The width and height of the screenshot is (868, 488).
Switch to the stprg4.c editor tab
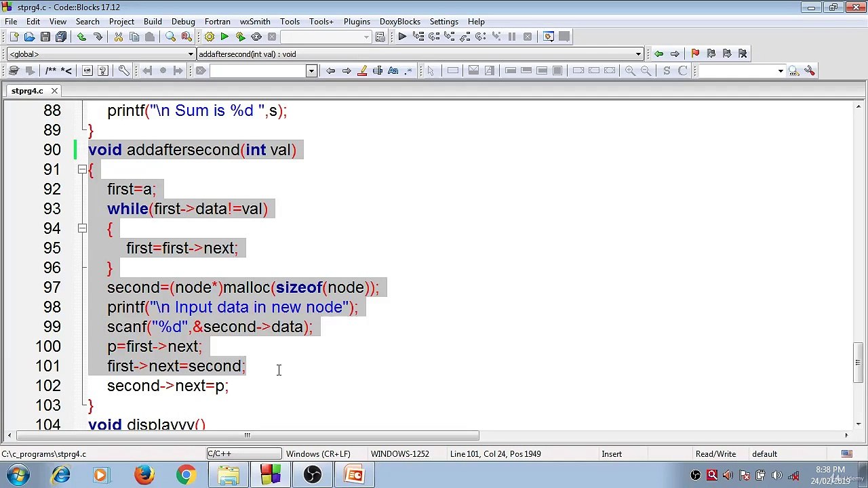(27, 91)
